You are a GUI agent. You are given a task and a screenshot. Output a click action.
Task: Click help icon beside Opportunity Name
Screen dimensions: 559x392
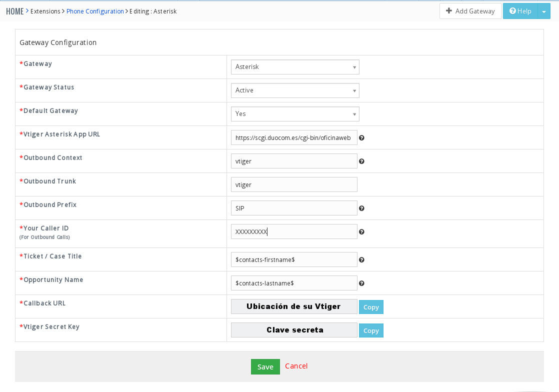[x=361, y=283]
